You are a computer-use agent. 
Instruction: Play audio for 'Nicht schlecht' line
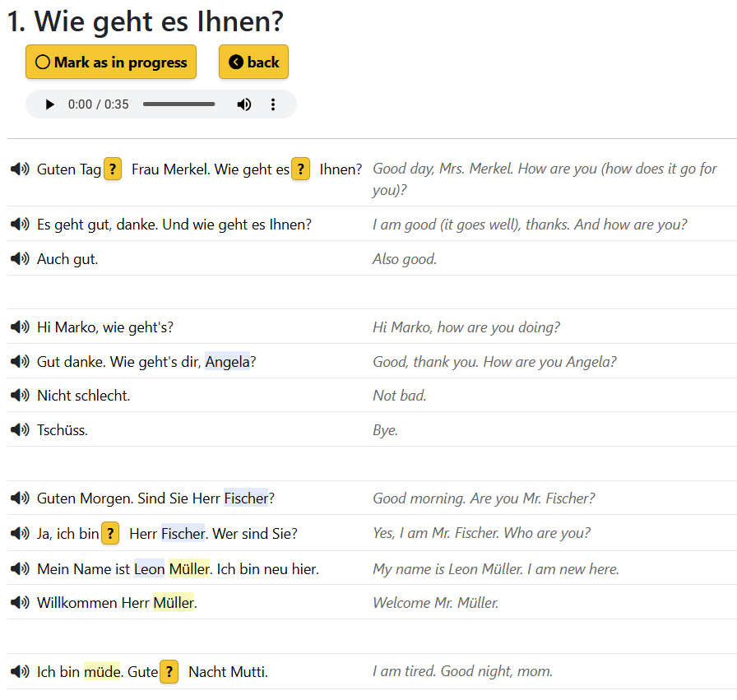pyautogui.click(x=20, y=396)
